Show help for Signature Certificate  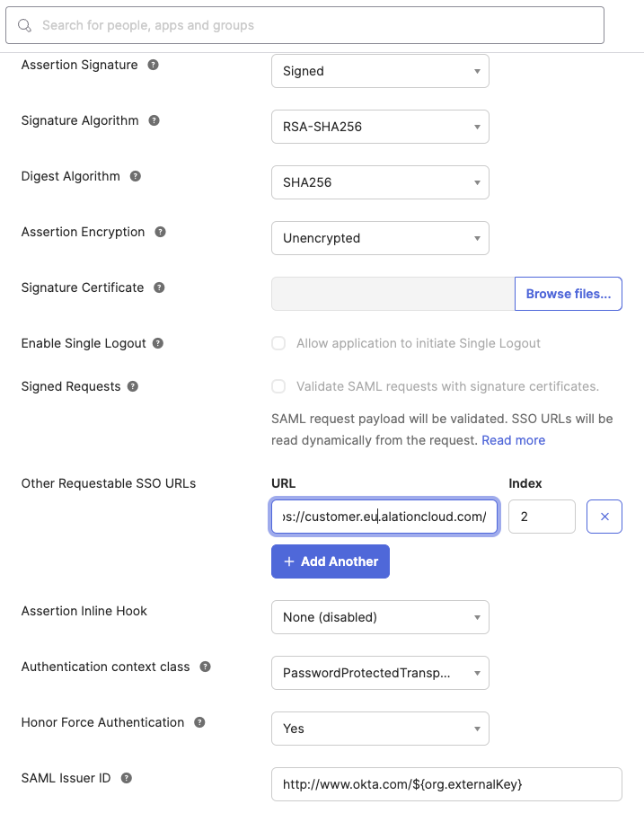(x=159, y=287)
